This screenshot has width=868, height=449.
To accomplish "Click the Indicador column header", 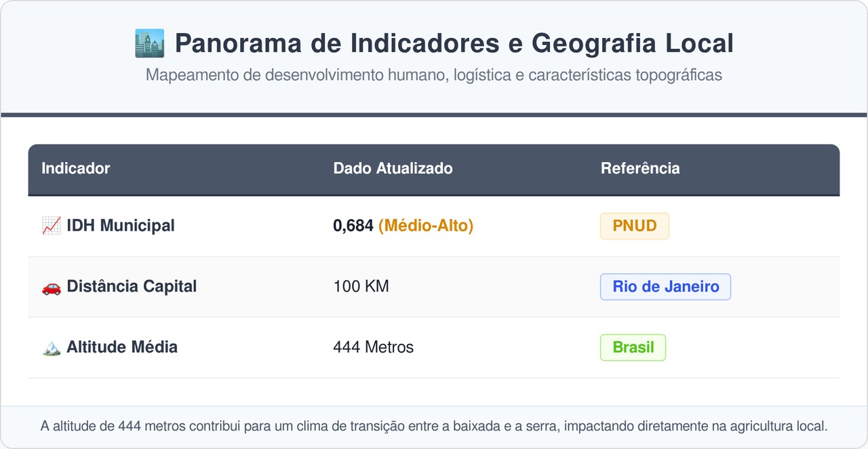I will click(x=76, y=168).
